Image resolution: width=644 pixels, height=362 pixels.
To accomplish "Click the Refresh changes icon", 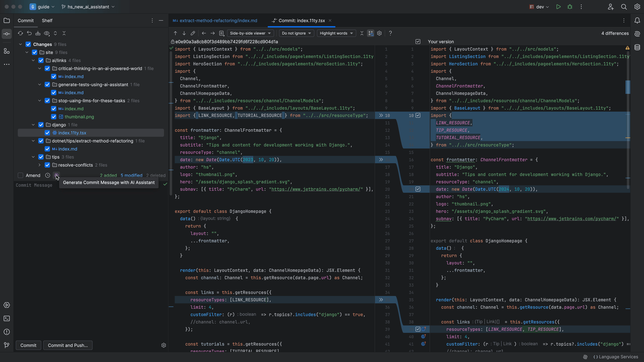I will [20, 33].
